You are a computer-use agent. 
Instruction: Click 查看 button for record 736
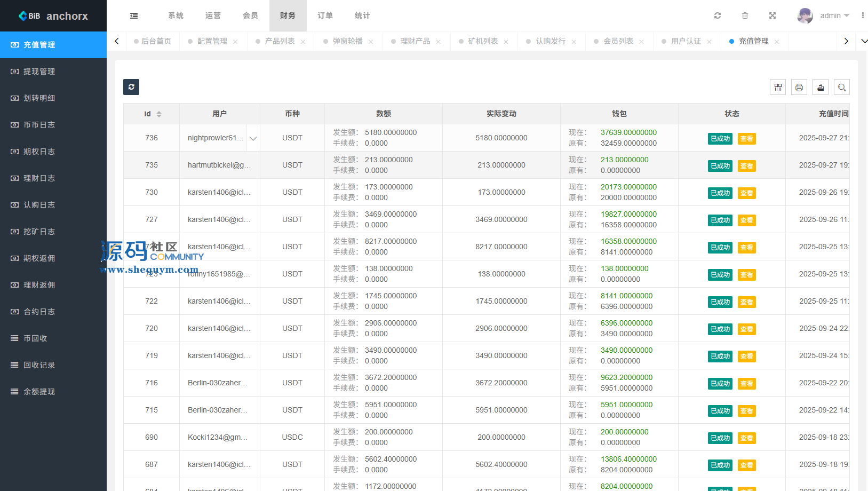pyautogui.click(x=746, y=139)
